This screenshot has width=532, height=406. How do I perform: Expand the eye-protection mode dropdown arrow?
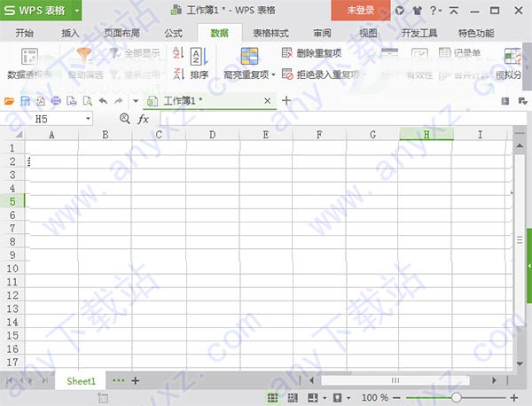coord(348,398)
